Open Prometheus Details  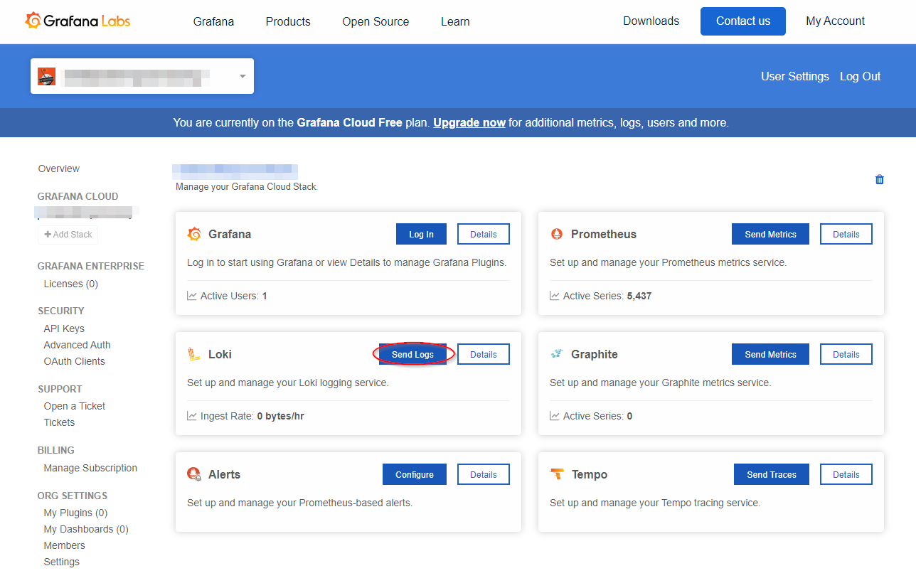[x=846, y=234]
